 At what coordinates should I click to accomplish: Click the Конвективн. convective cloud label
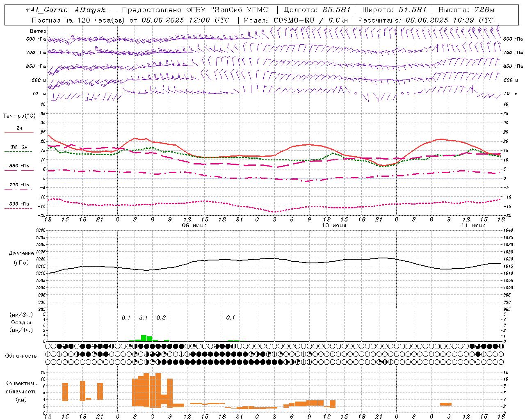pyautogui.click(x=21, y=383)
